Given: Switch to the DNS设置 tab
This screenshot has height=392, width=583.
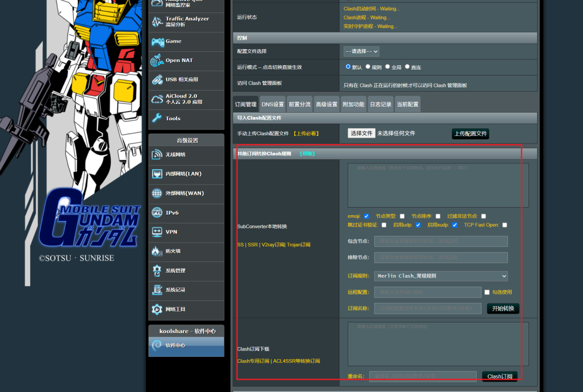Looking at the screenshot, I should pyautogui.click(x=273, y=105).
